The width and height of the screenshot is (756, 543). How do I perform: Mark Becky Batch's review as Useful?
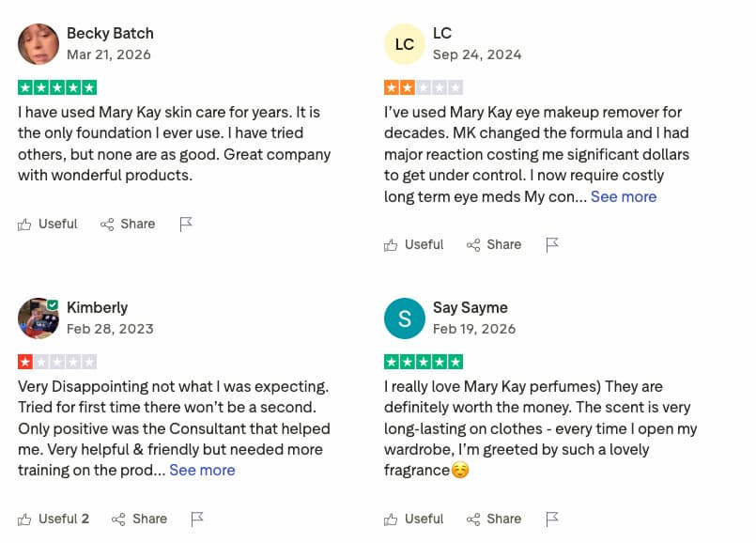coord(47,224)
